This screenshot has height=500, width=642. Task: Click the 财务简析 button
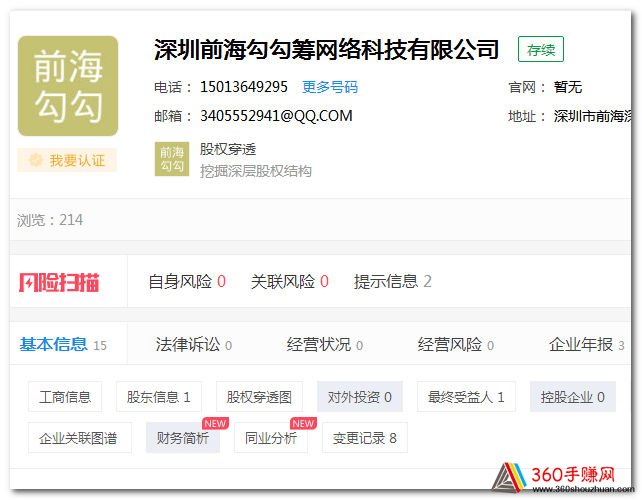tap(183, 438)
